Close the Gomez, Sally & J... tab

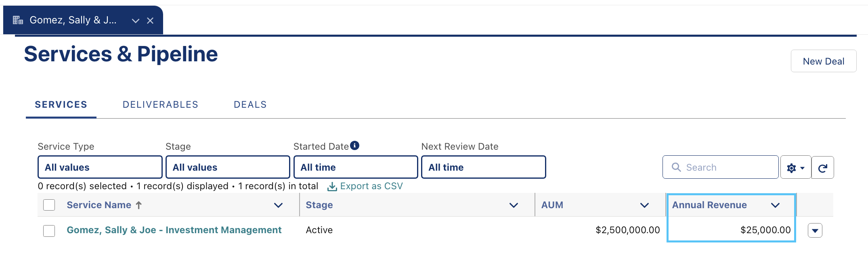(150, 21)
